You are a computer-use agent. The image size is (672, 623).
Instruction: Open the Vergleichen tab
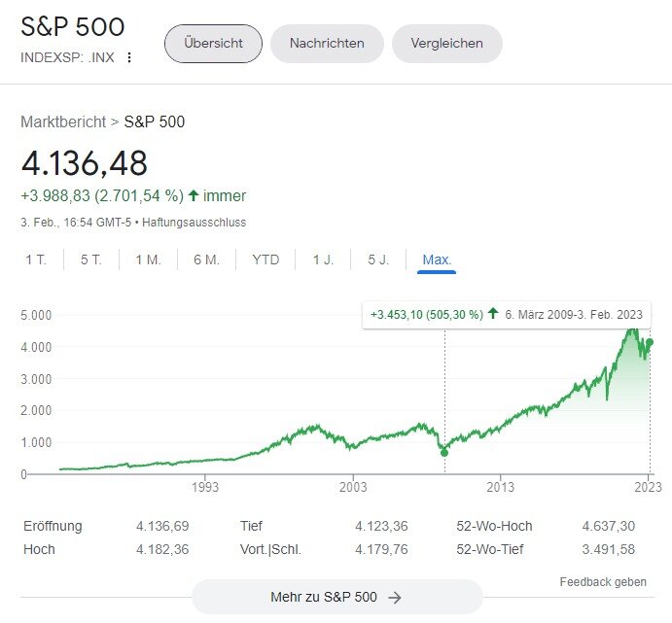[x=446, y=44]
